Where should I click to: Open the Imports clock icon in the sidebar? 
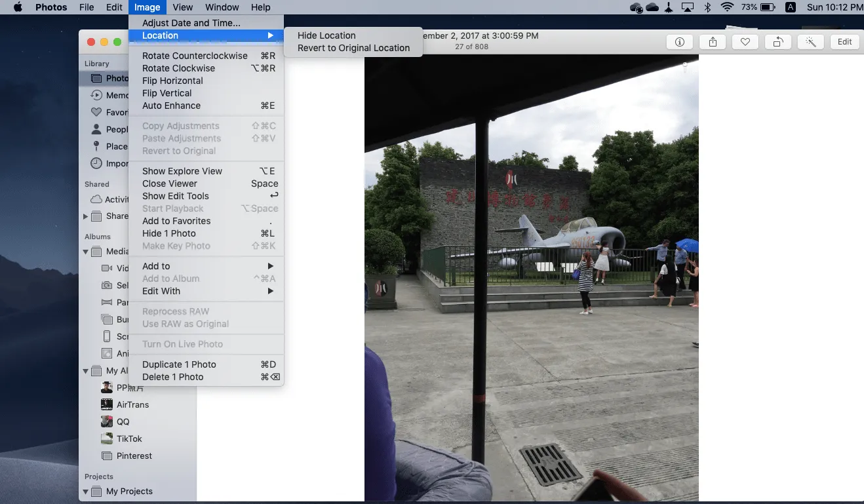96,163
